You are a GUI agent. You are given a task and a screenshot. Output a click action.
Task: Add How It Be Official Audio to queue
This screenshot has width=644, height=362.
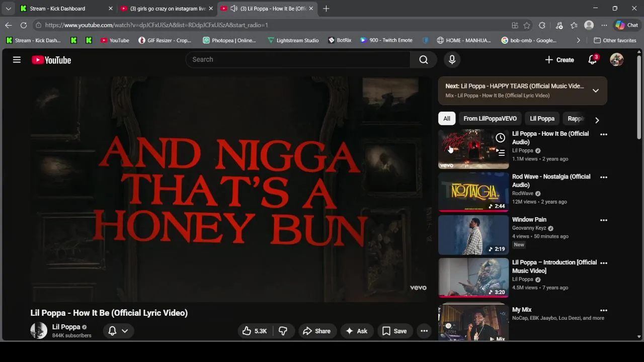point(500,152)
